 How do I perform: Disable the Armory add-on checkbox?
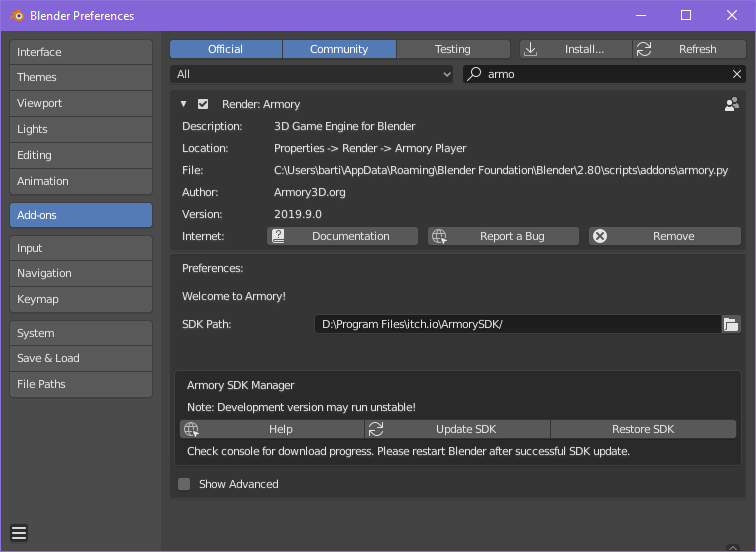coord(203,104)
